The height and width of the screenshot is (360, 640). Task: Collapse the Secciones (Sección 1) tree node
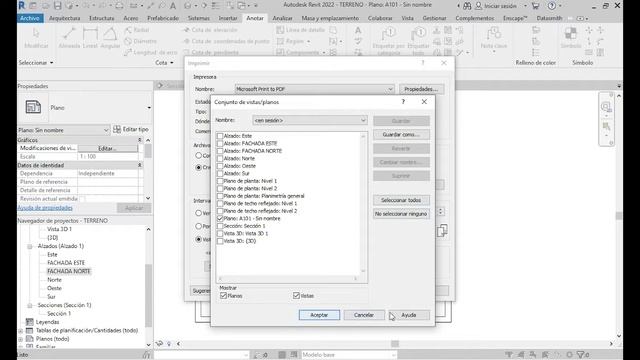[x=30, y=305]
